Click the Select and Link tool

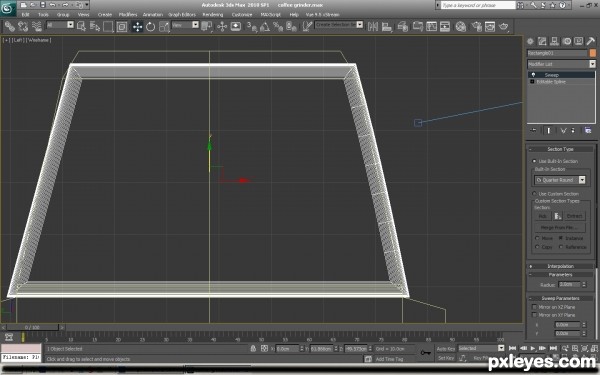pos(10,26)
